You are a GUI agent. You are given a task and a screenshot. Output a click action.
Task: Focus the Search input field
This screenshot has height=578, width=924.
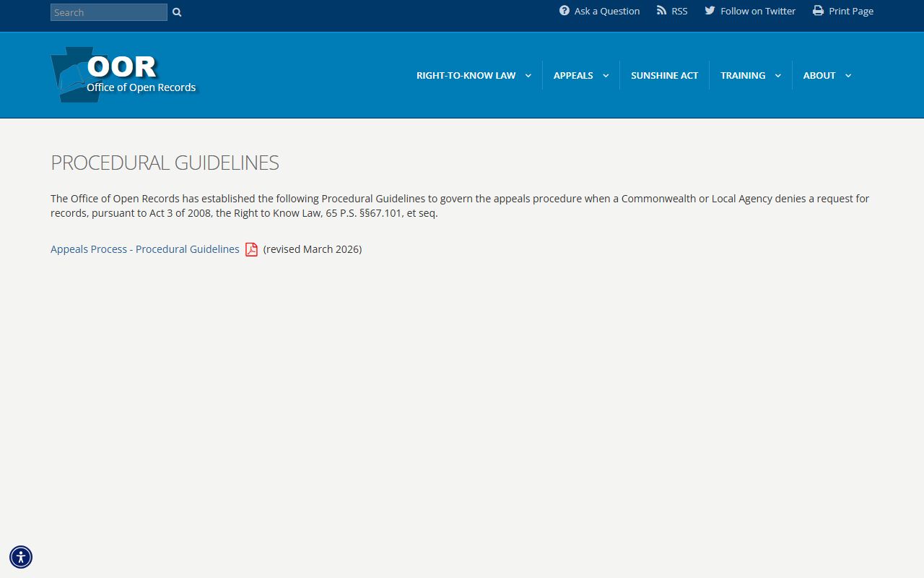tap(109, 12)
